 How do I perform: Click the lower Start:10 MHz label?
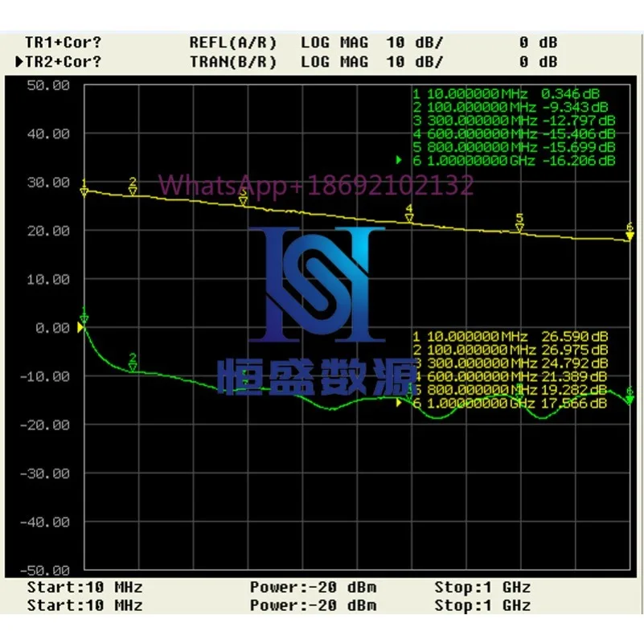85,605
